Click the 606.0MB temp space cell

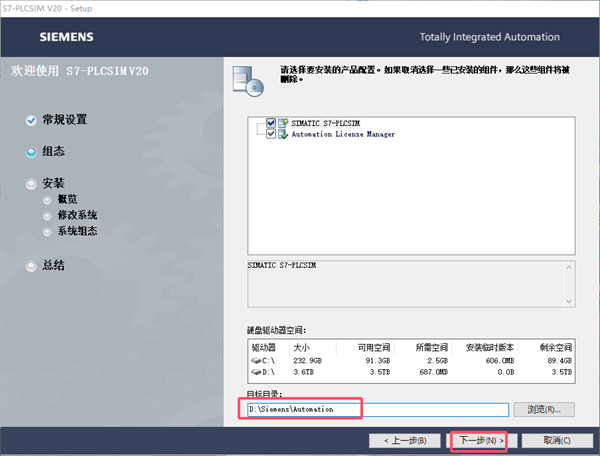pos(500,361)
